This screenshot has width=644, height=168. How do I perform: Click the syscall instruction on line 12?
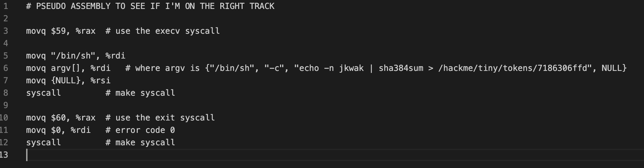click(x=43, y=143)
